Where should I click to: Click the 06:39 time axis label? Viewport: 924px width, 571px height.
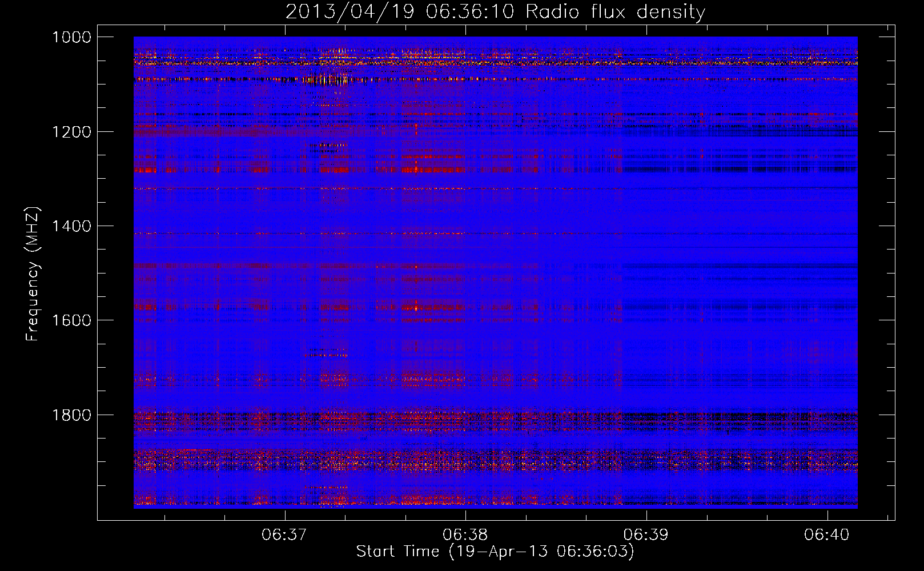[x=646, y=534]
